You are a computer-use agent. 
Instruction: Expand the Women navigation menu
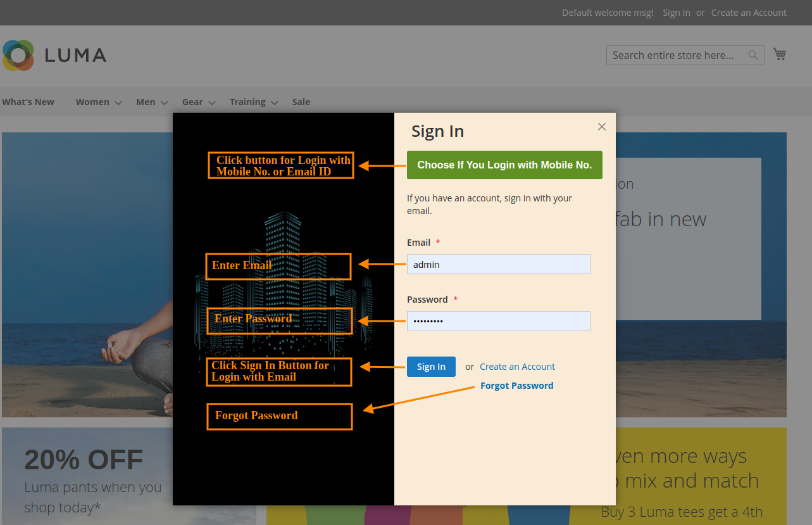point(92,101)
